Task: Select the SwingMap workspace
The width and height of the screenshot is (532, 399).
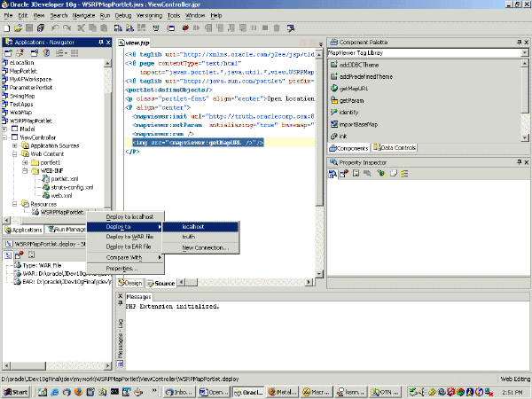Action: tap(19, 96)
